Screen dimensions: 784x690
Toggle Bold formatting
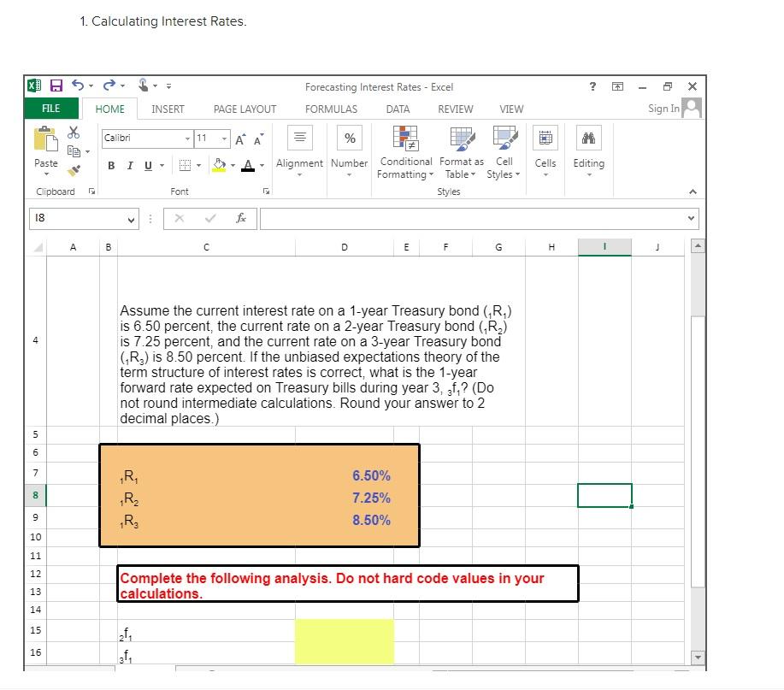click(x=111, y=166)
